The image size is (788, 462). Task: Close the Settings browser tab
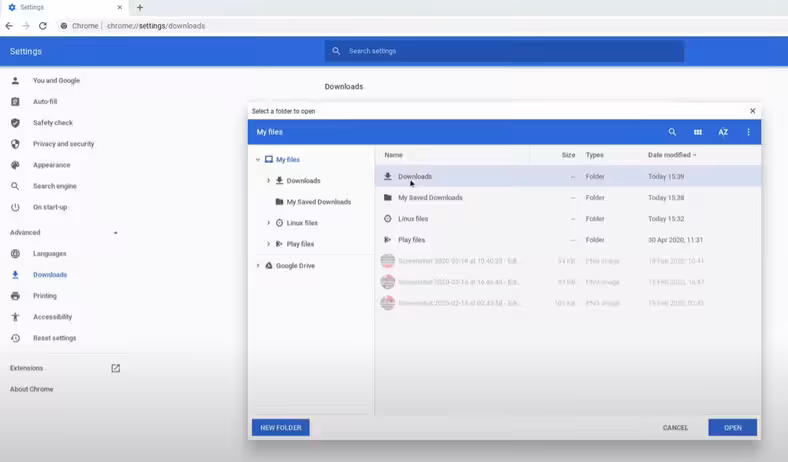(120, 8)
